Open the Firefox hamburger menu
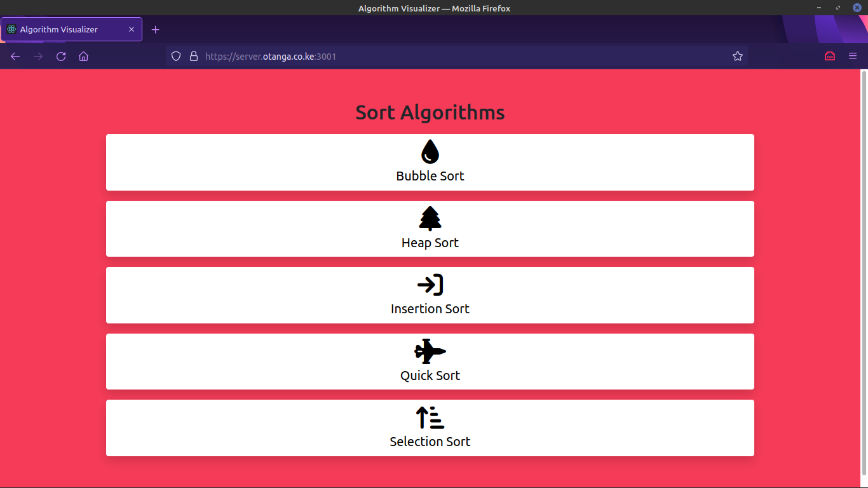This screenshot has width=868, height=488. (x=853, y=57)
